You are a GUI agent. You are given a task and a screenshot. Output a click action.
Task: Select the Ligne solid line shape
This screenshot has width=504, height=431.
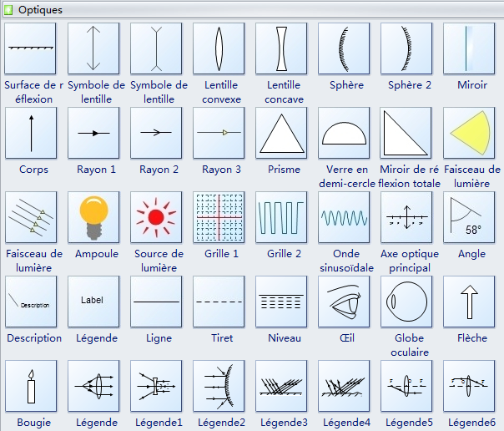pos(156,302)
